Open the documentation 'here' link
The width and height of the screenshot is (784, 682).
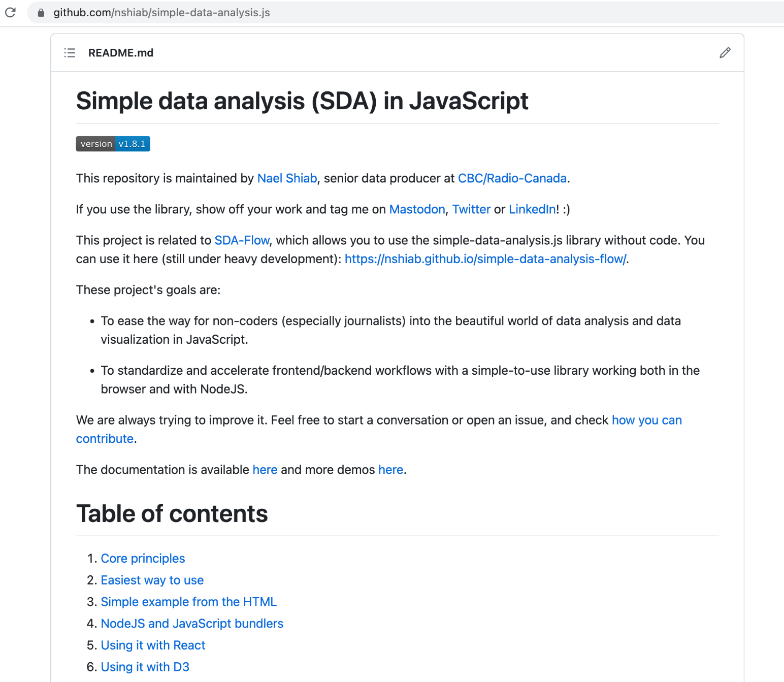click(x=265, y=470)
